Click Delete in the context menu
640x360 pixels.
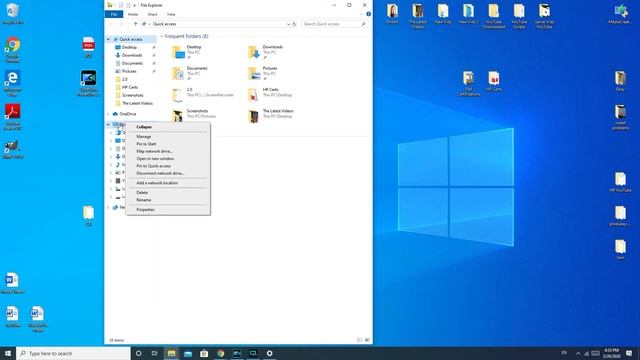(142, 193)
